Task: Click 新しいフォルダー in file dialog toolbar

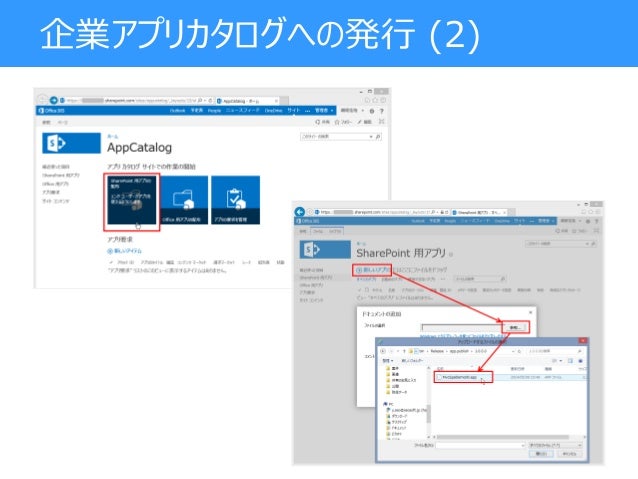Action: 413,361
